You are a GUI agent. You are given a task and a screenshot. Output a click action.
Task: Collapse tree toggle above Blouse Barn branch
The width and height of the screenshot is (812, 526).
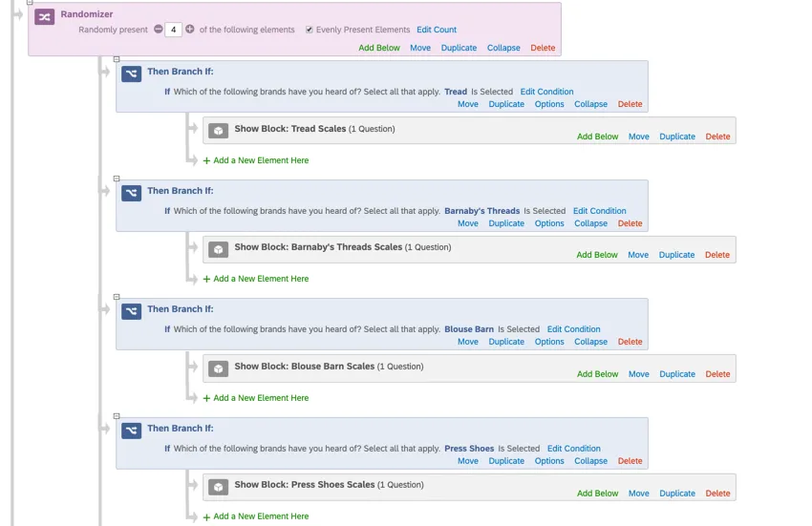(117, 297)
